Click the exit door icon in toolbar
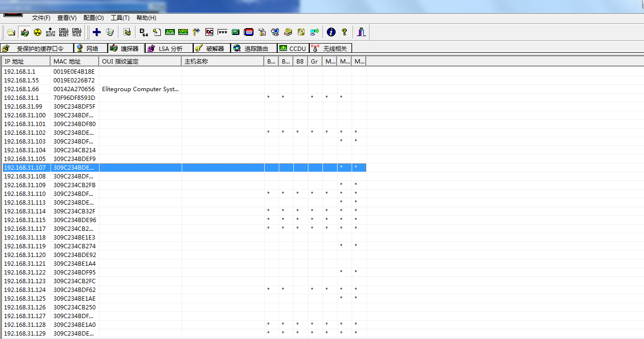The height and width of the screenshot is (339, 644). [361, 32]
